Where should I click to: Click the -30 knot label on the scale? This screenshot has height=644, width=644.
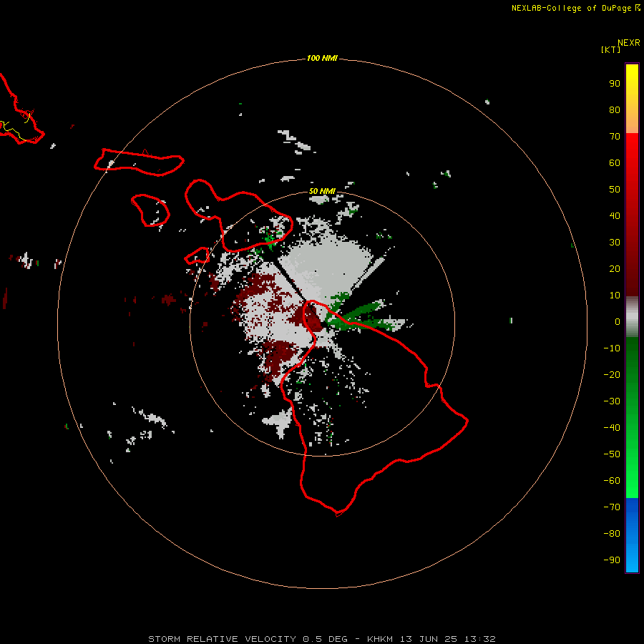coord(612,401)
